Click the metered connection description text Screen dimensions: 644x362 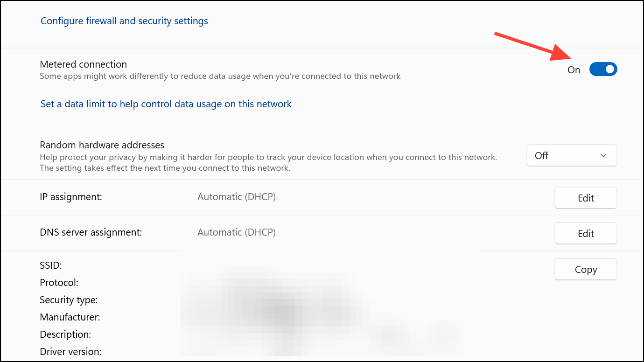coord(220,76)
